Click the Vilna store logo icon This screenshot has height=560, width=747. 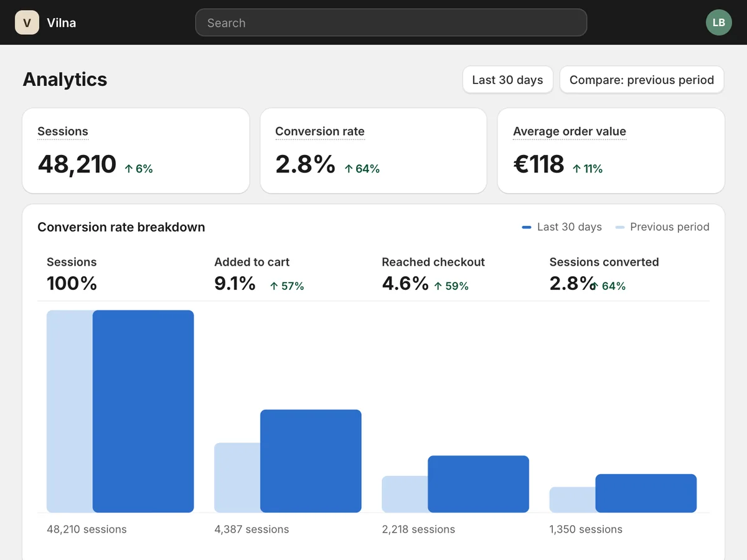(27, 22)
